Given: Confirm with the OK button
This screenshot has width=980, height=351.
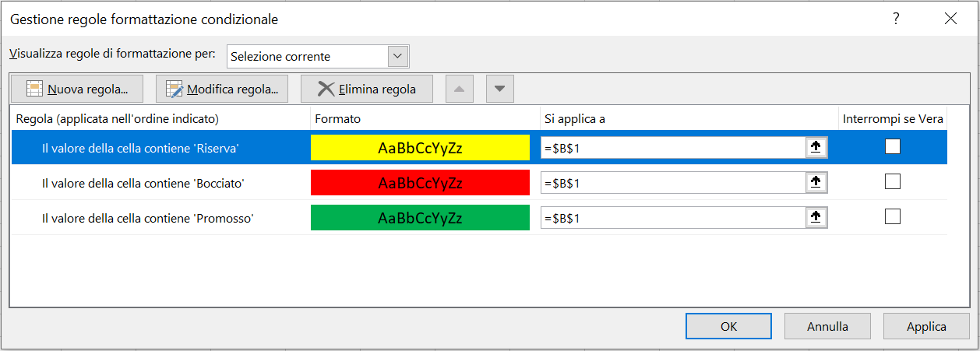Looking at the screenshot, I should 728,327.
